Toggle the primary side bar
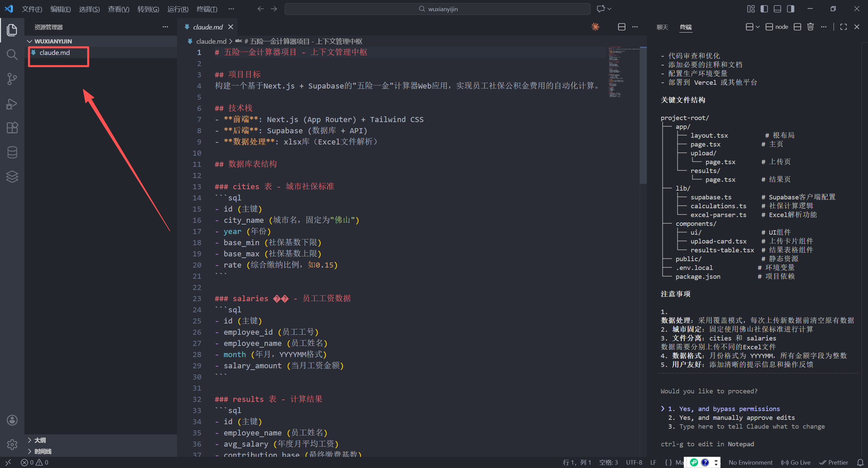This screenshot has width=868, height=468. pos(764,9)
